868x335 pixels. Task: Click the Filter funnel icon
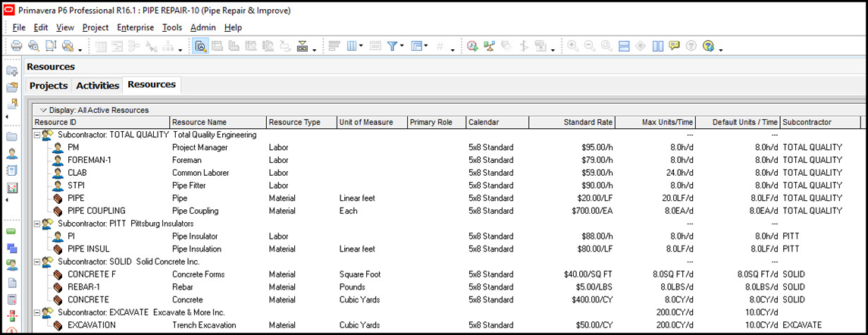[x=391, y=46]
